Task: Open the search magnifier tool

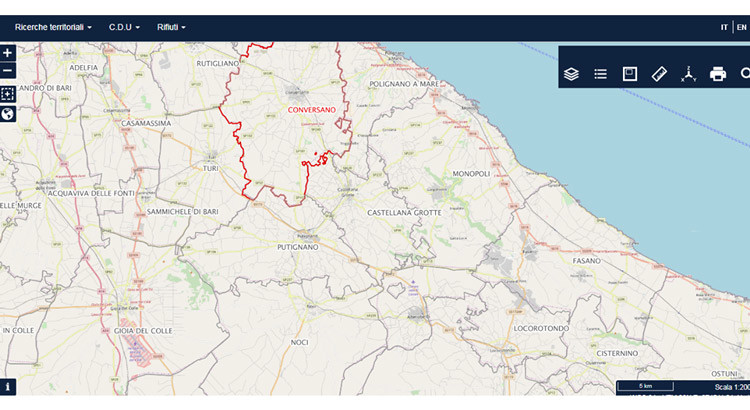Action: click(744, 74)
